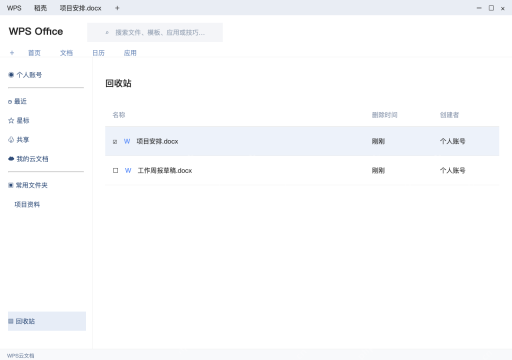Click the cloud icon next to 我的云文档
Image resolution: width=512 pixels, height=360 pixels.
pos(11,159)
